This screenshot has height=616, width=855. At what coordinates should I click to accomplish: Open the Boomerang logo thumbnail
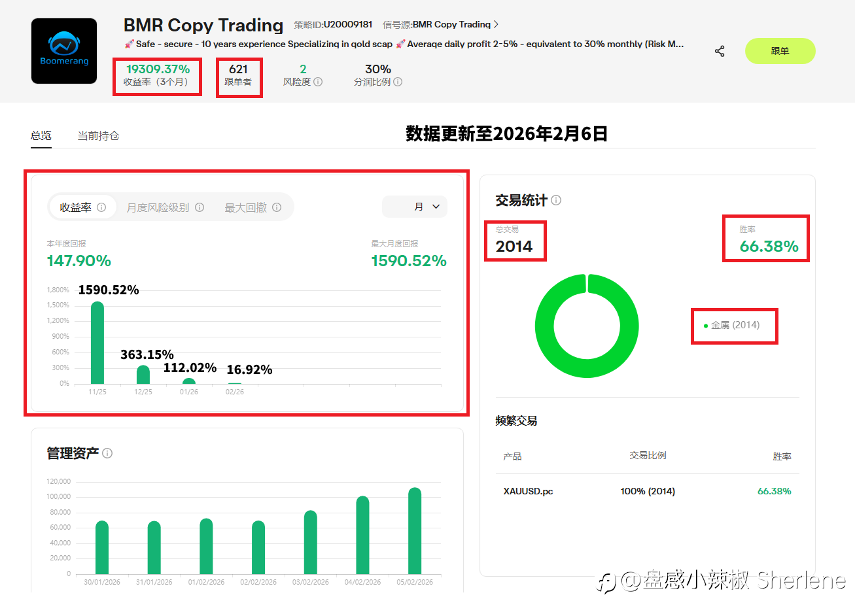(64, 51)
